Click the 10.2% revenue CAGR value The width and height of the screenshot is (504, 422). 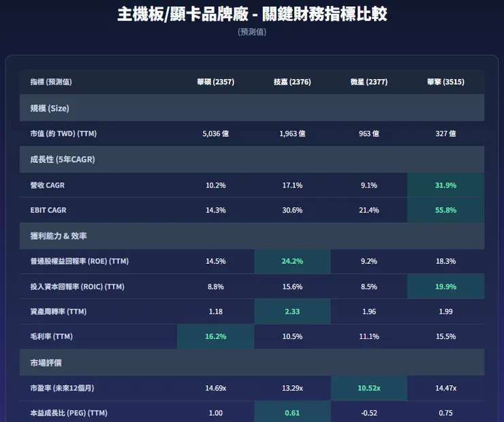point(216,185)
